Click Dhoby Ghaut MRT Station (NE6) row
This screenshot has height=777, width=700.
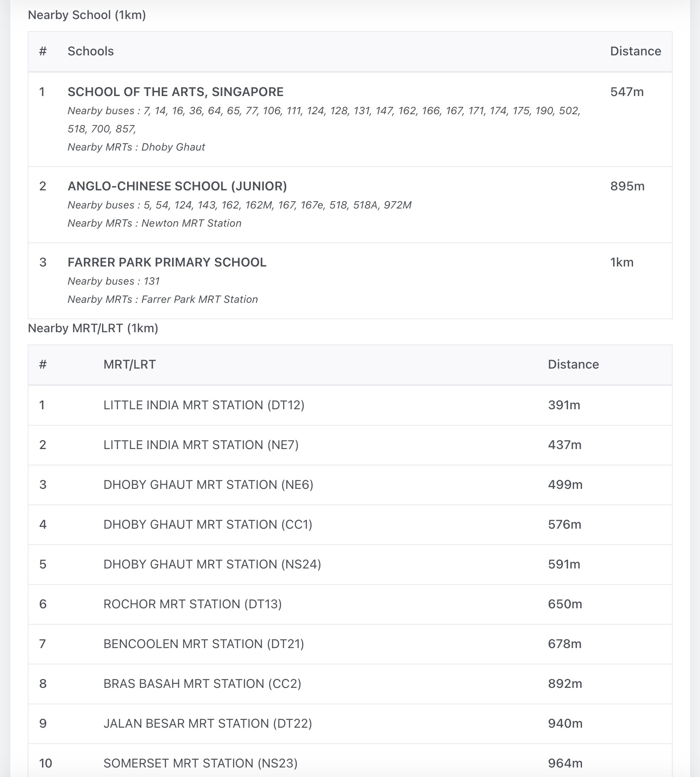(208, 485)
